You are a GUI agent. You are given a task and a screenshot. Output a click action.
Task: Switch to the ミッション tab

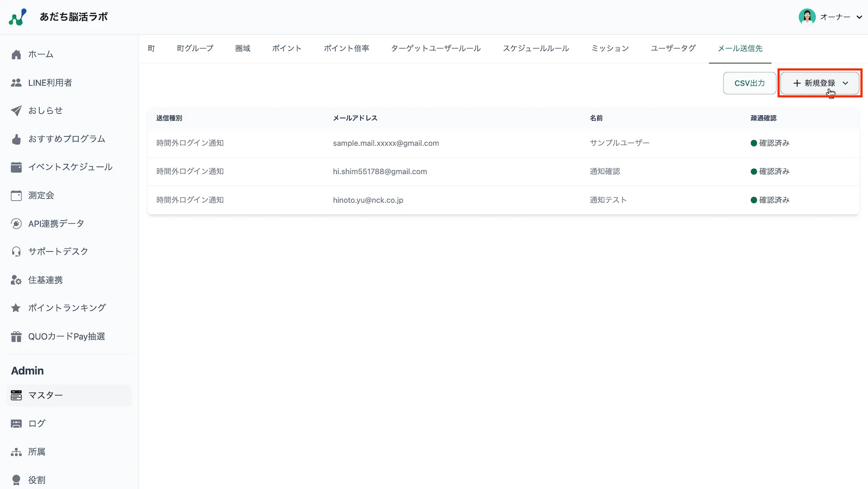pos(610,48)
